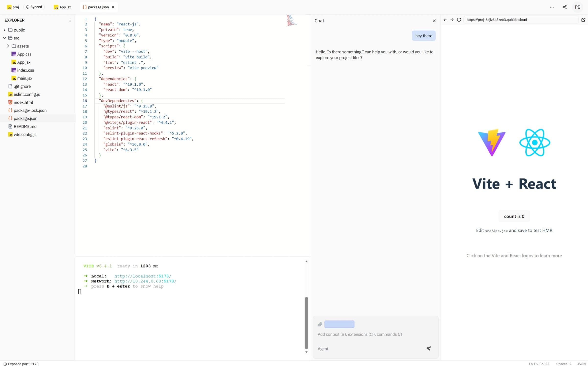Open the Explorer panel options menu

pyautogui.click(x=70, y=20)
